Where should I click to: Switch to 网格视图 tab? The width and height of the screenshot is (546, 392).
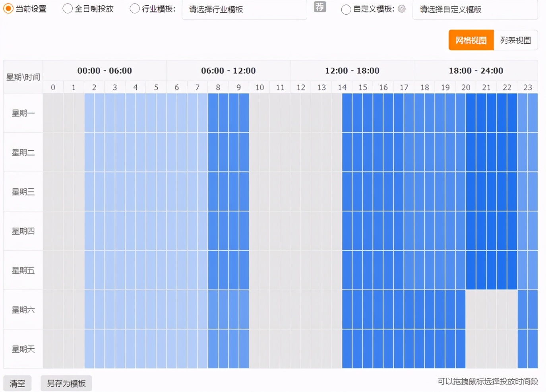[x=471, y=40]
